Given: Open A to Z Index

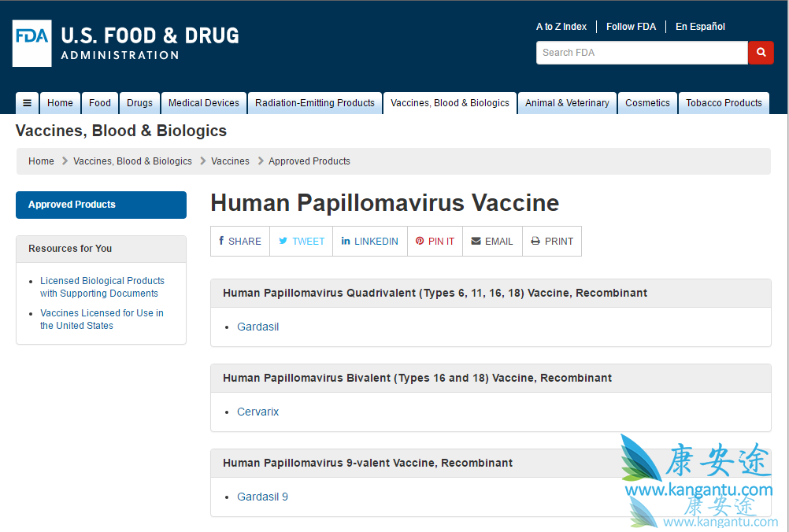Looking at the screenshot, I should [561, 27].
